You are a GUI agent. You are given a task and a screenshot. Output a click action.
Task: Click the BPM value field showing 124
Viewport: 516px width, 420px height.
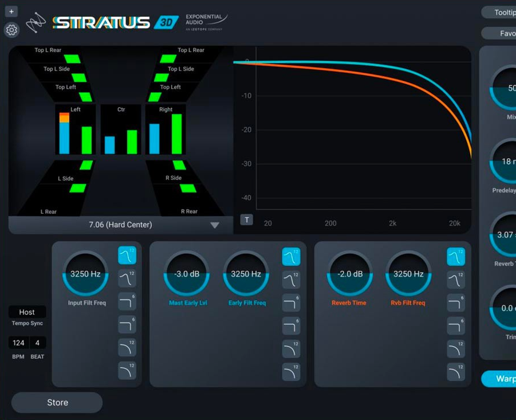click(18, 343)
